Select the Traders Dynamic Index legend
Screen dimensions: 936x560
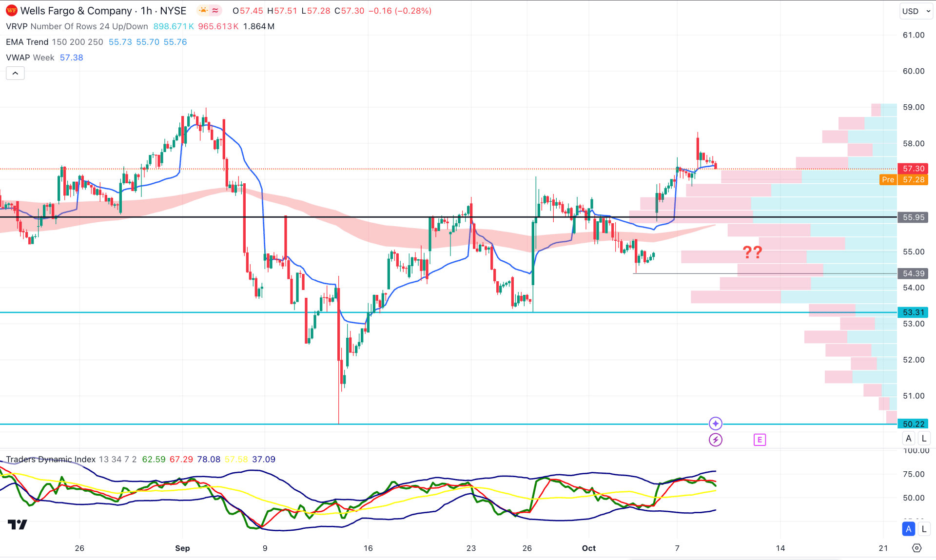(71, 459)
